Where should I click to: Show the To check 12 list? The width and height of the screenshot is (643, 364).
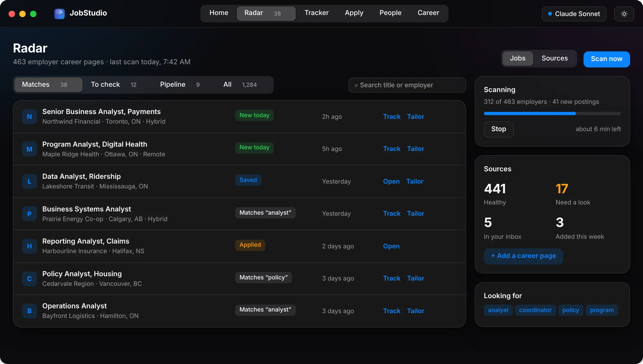[118, 85]
